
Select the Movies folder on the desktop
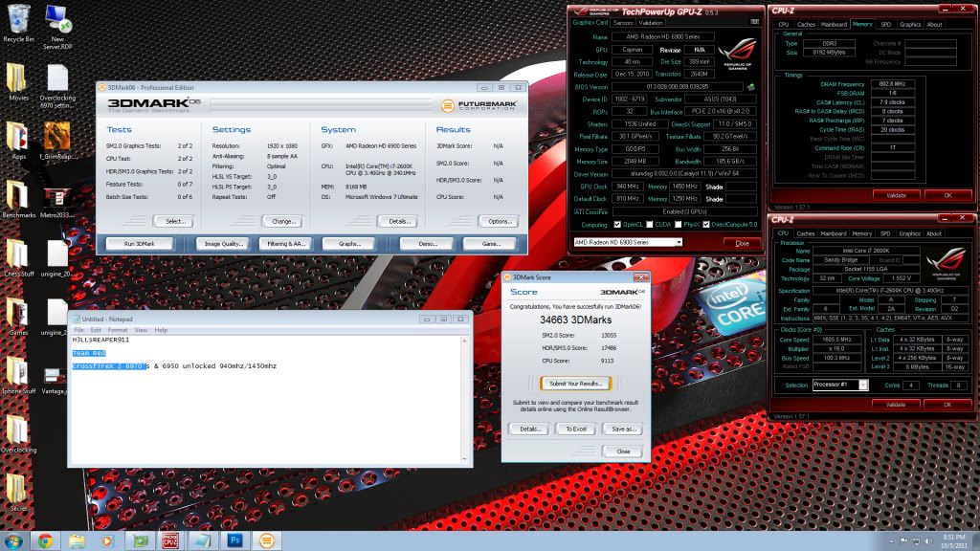point(18,82)
